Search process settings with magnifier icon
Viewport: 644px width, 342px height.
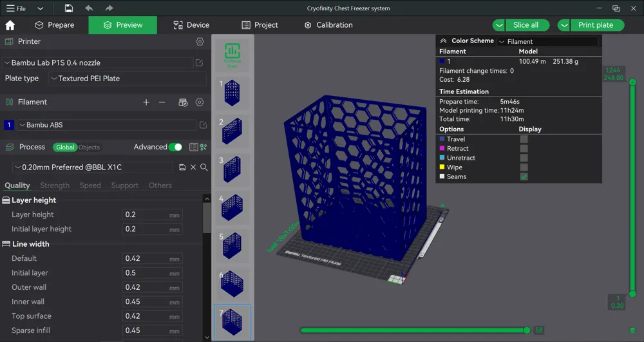[204, 167]
